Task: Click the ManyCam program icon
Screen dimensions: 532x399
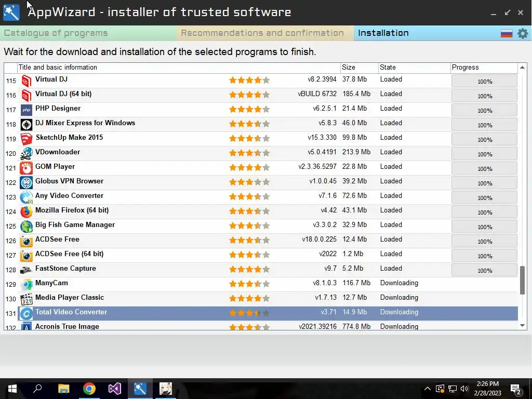Action: pos(26,285)
